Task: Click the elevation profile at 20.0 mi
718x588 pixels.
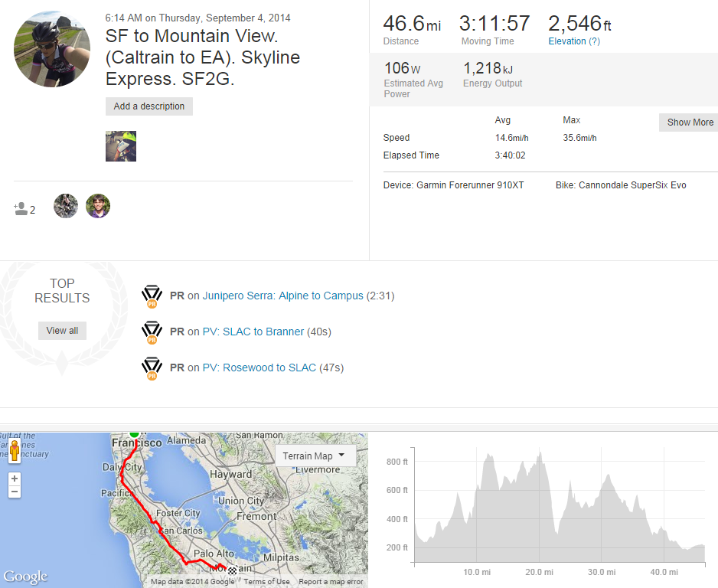Action: (x=539, y=505)
